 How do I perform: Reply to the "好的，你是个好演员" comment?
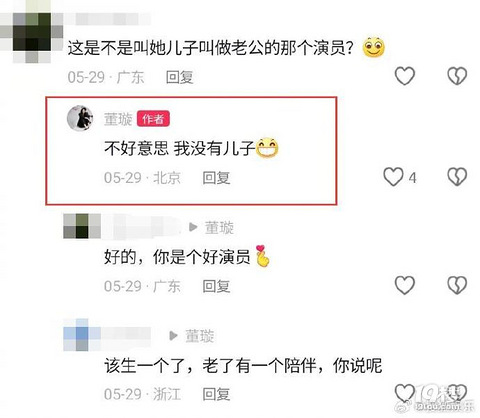(x=216, y=286)
